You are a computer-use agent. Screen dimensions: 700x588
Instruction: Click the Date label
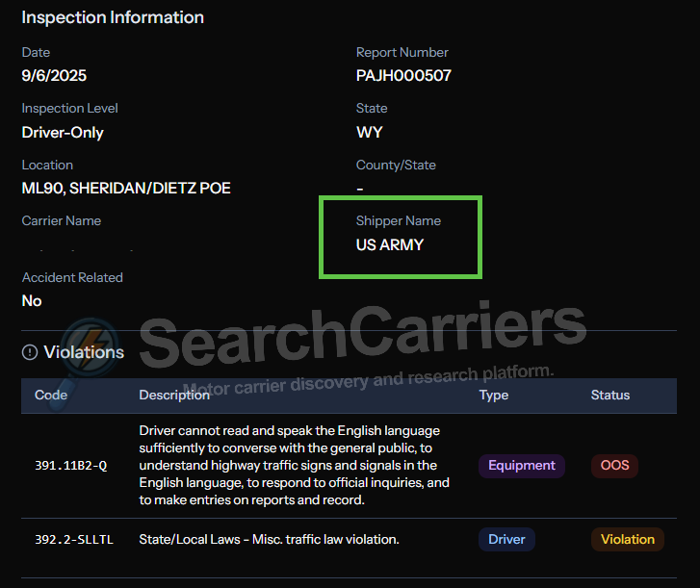(36, 52)
